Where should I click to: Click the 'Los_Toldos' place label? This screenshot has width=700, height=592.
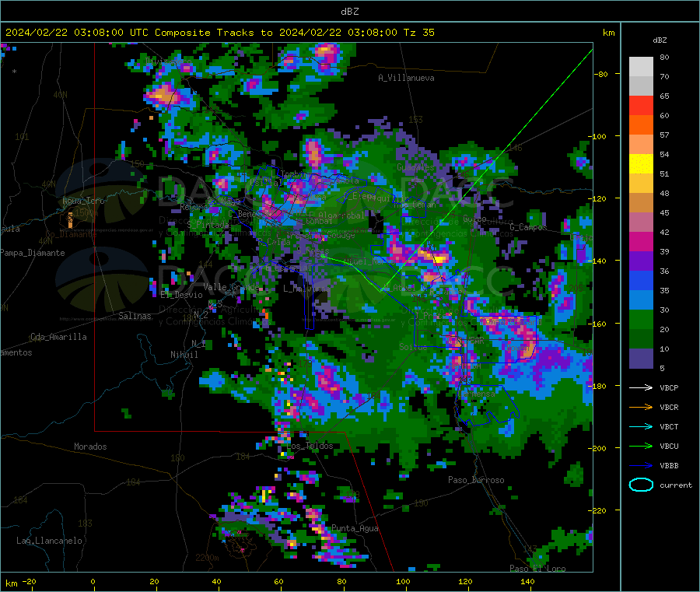click(x=310, y=446)
